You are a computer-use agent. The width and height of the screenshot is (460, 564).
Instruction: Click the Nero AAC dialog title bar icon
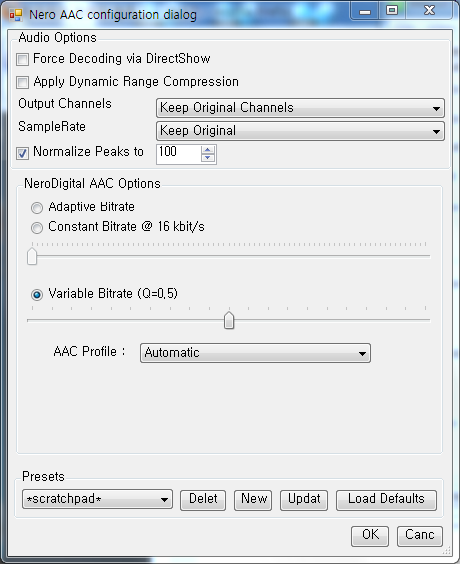click(x=16, y=15)
